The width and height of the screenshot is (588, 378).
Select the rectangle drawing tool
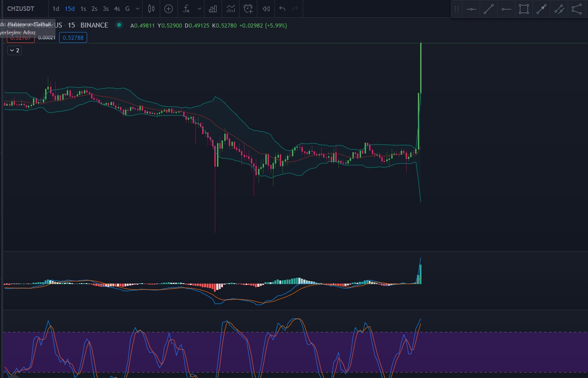tap(523, 9)
